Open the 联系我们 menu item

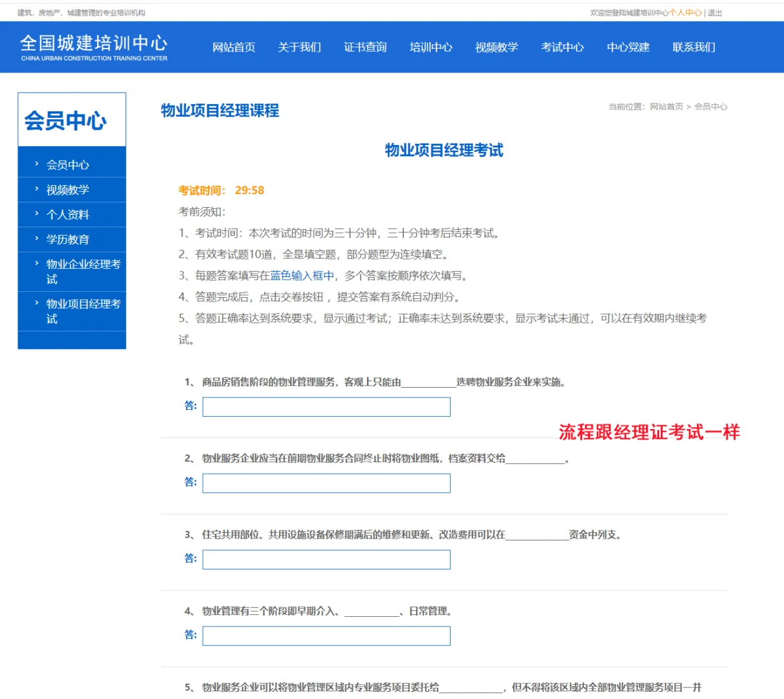pyautogui.click(x=693, y=47)
